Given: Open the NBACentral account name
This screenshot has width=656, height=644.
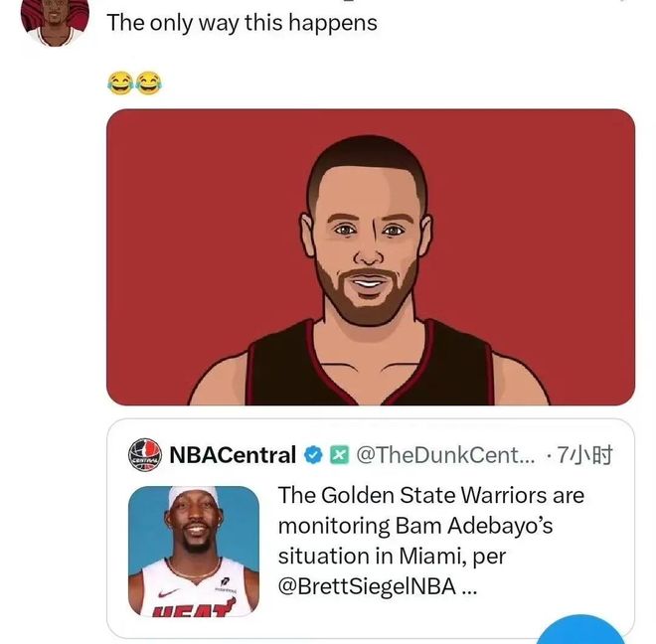Looking at the screenshot, I should coord(233,456).
